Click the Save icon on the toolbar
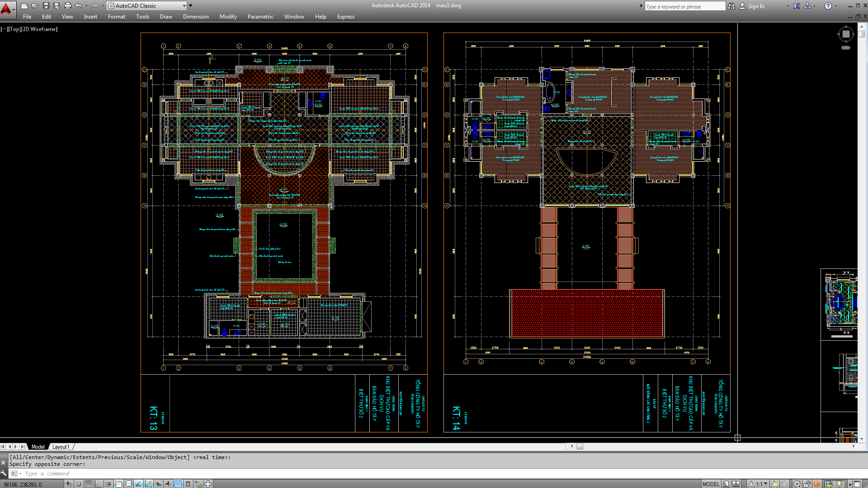 [47, 5]
